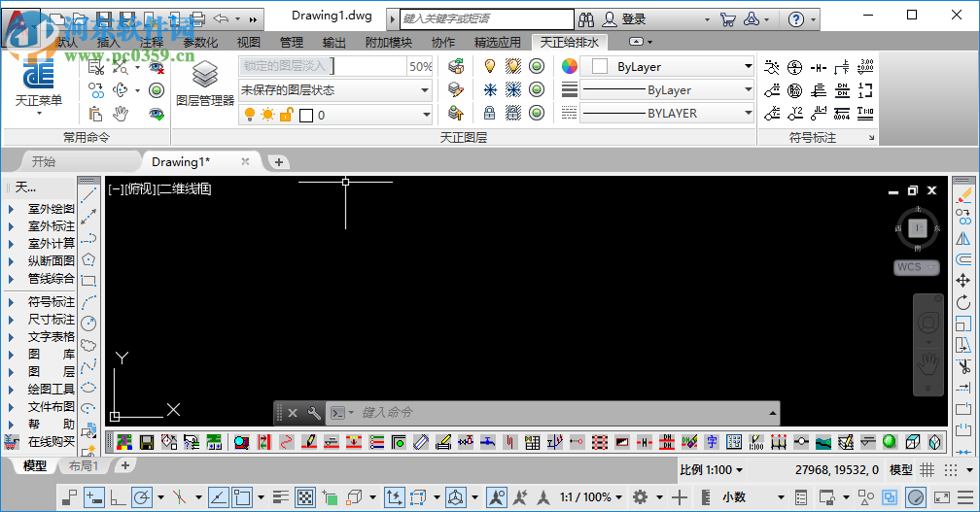
Task: Open status bar customization hamburger icon
Action: point(965,497)
